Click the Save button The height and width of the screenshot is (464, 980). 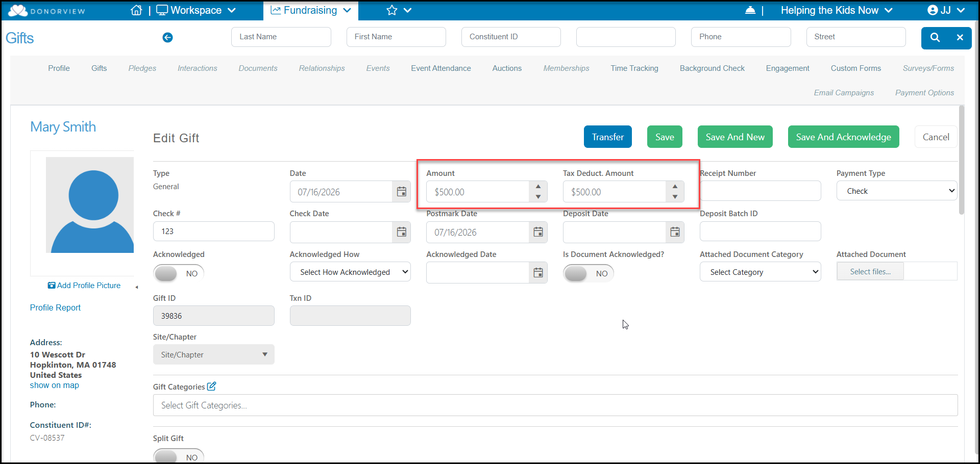665,137
